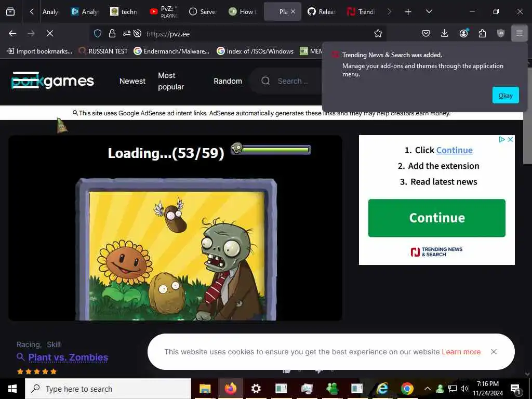The height and width of the screenshot is (399, 532).
Task: Open AdChoices info icon on ad
Action: (502, 139)
